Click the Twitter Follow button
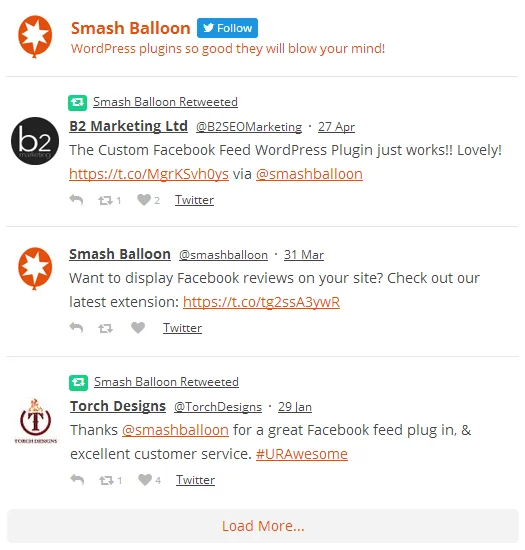The image size is (525, 550). coord(227,28)
